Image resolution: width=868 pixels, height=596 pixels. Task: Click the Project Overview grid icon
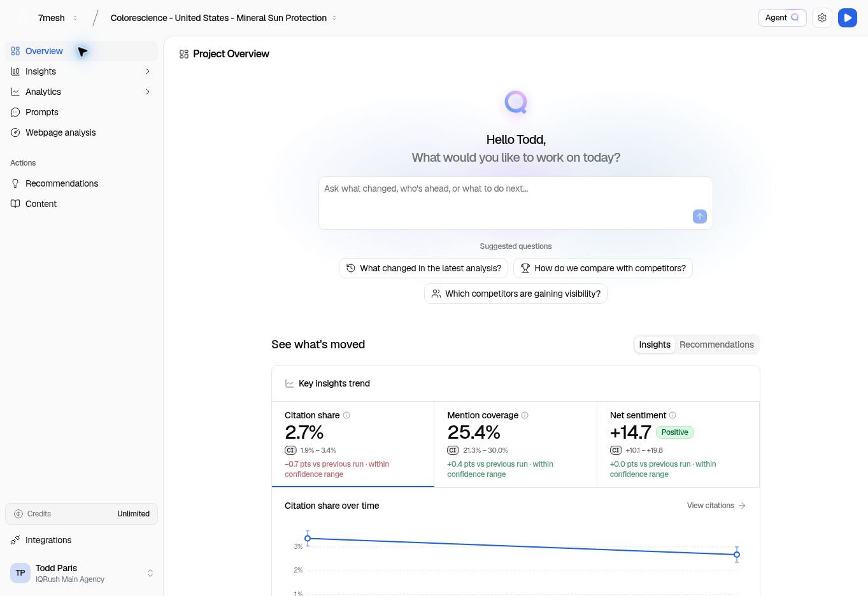pyautogui.click(x=184, y=54)
